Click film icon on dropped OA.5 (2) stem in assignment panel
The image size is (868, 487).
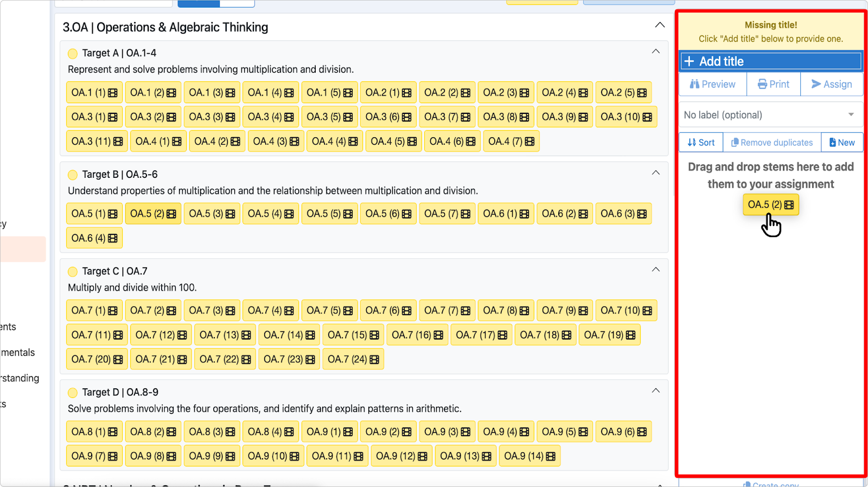point(789,205)
